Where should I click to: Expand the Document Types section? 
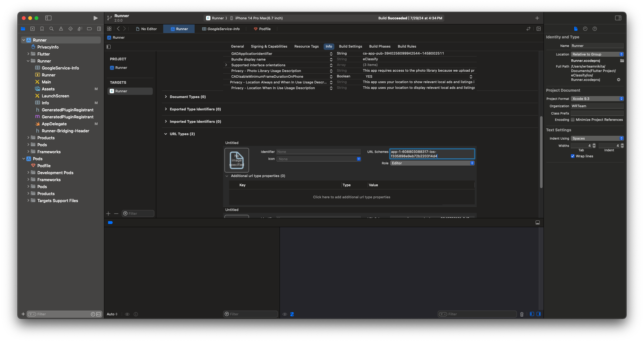[x=166, y=97]
